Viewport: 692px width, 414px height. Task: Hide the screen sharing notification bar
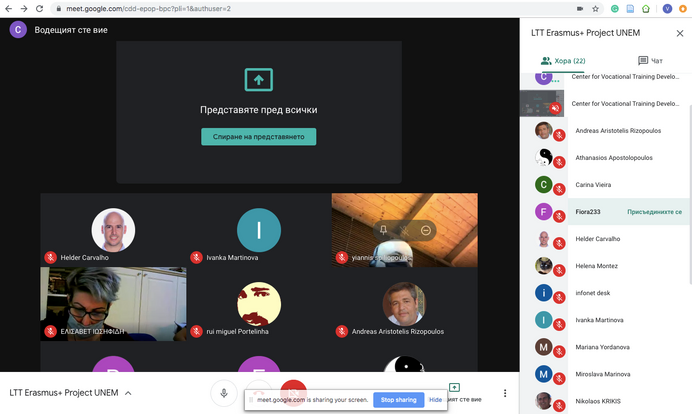[x=435, y=400]
